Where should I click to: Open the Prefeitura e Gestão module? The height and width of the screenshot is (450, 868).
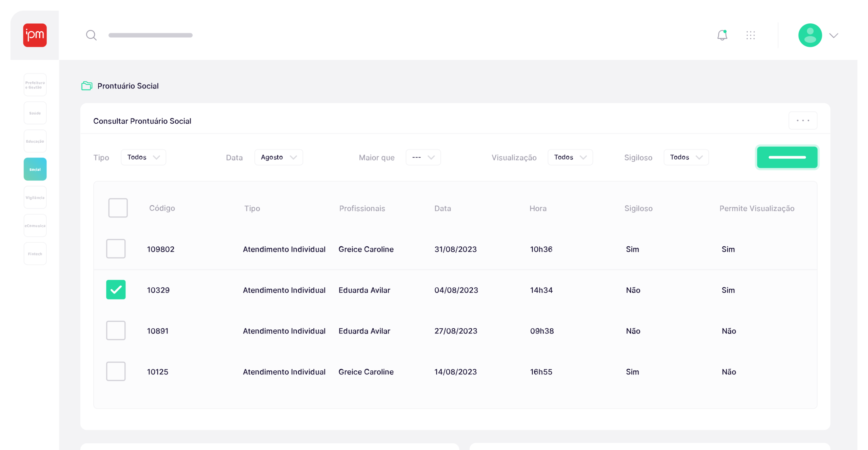click(35, 84)
